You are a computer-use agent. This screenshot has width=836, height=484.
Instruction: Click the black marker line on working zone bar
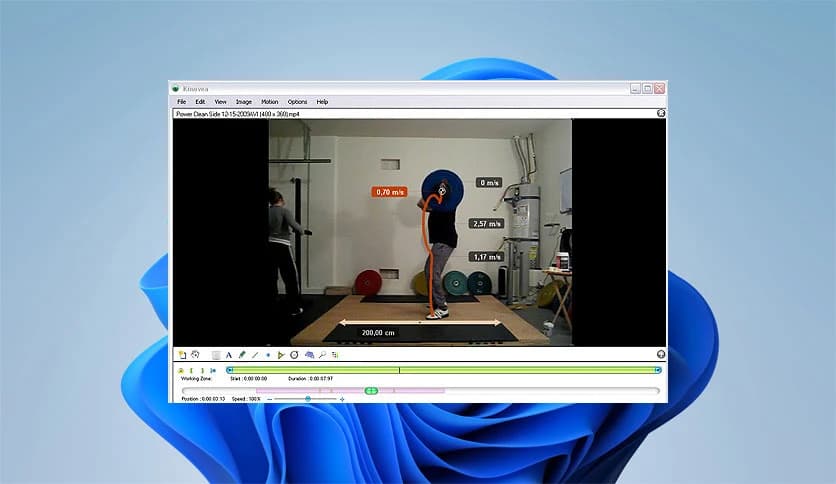(399, 370)
